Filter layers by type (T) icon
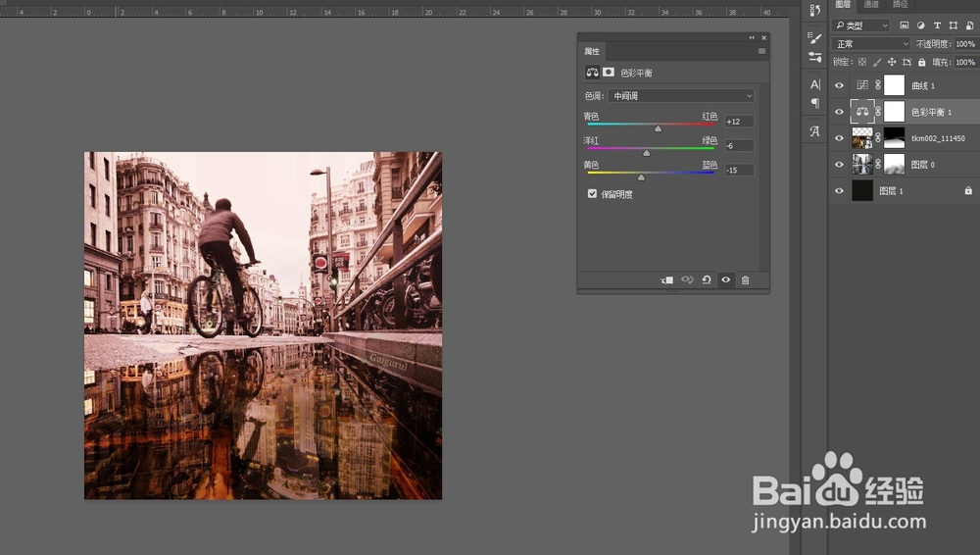980x555 pixels. 937,25
